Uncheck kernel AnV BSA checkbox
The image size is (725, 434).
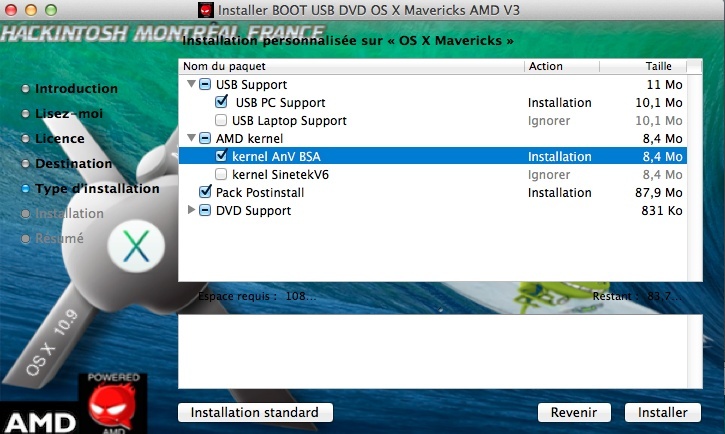pyautogui.click(x=221, y=156)
